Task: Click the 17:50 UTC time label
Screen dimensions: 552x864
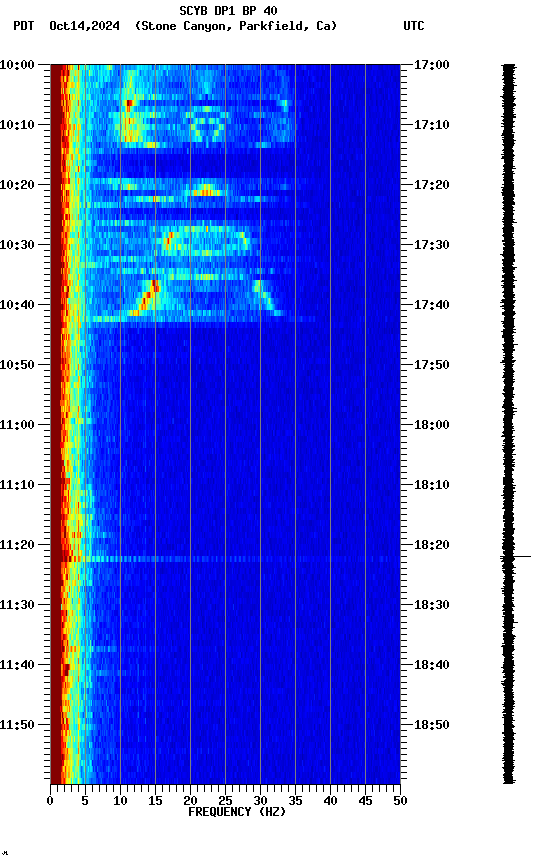Action: pos(432,365)
